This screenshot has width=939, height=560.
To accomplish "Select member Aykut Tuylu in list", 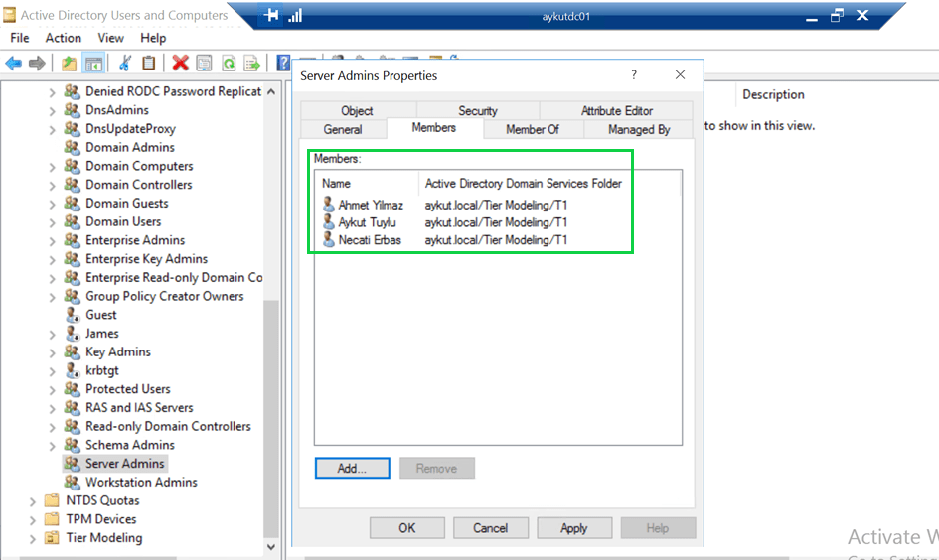I will click(x=367, y=222).
